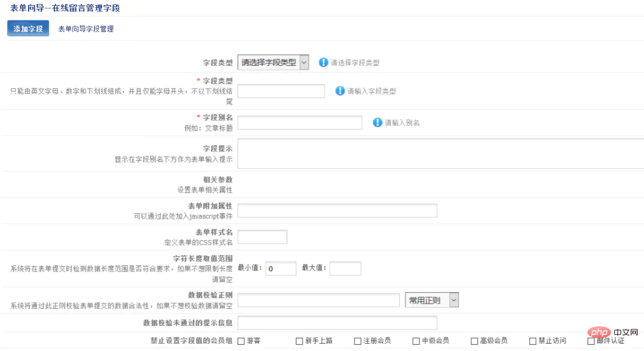This screenshot has height=351, width=644.
Task: Click inside the 字段提示 text area
Action: (441, 153)
